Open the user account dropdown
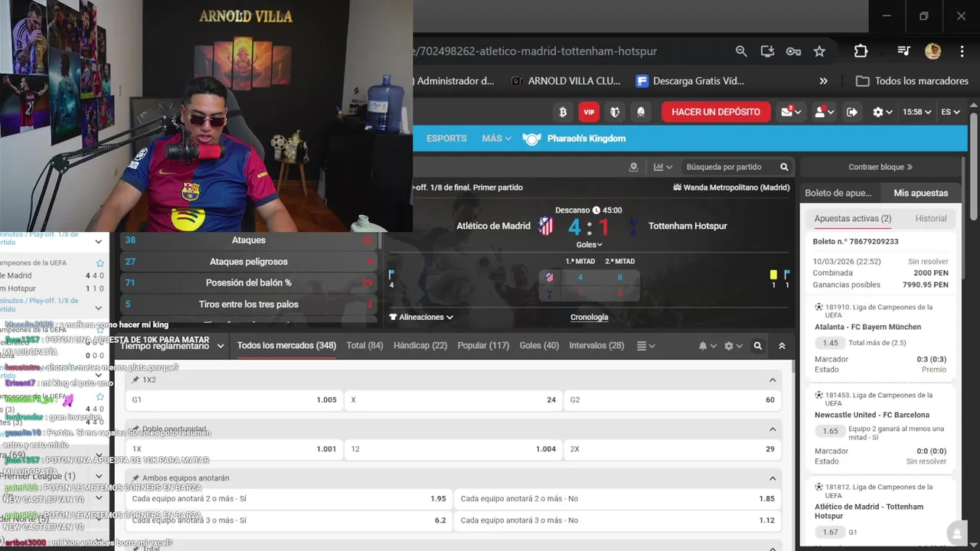 coord(824,112)
